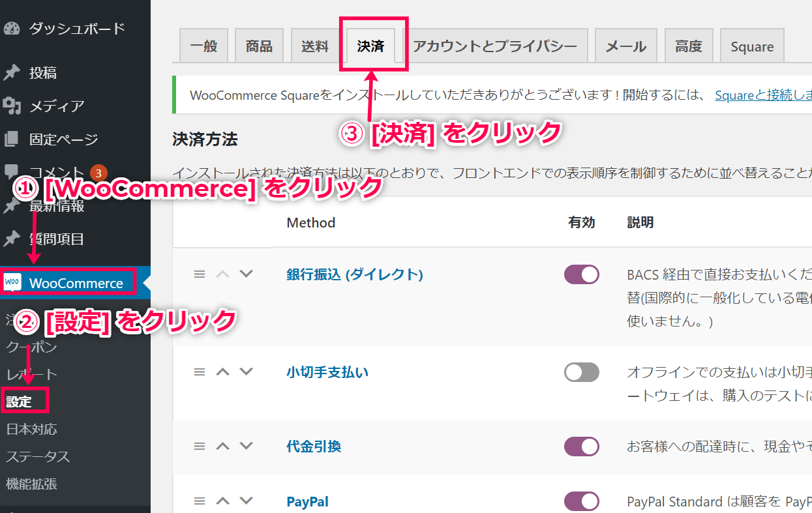Open the メール tab
The width and height of the screenshot is (812, 513).
(x=626, y=46)
